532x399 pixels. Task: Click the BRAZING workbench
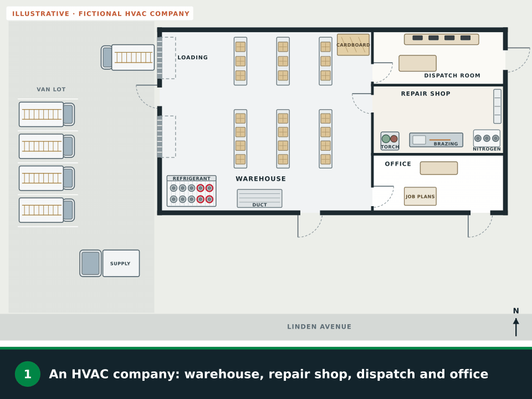click(436, 140)
